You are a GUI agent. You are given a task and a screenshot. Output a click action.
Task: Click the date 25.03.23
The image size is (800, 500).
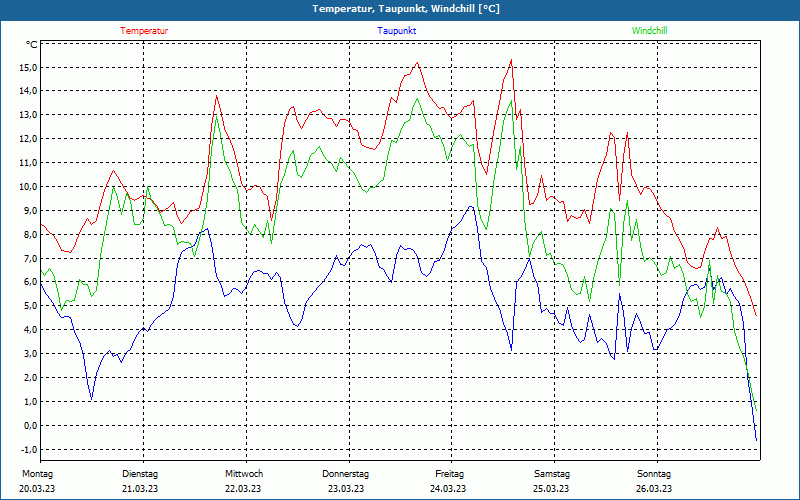tap(551, 489)
